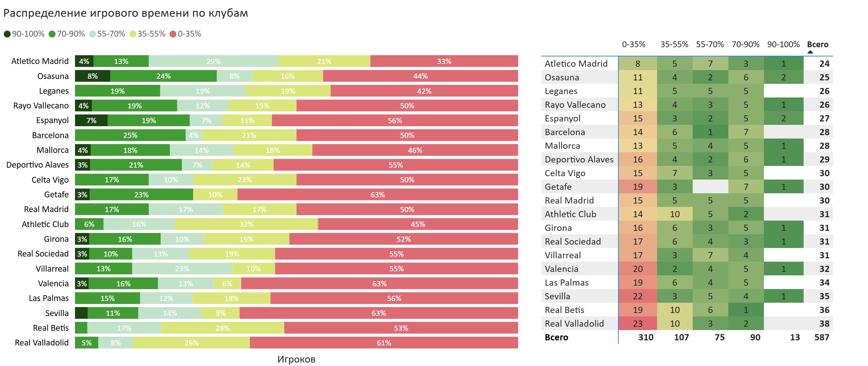868x366 pixels.
Task: Select the 70-90% table column header
Action: [x=745, y=44]
